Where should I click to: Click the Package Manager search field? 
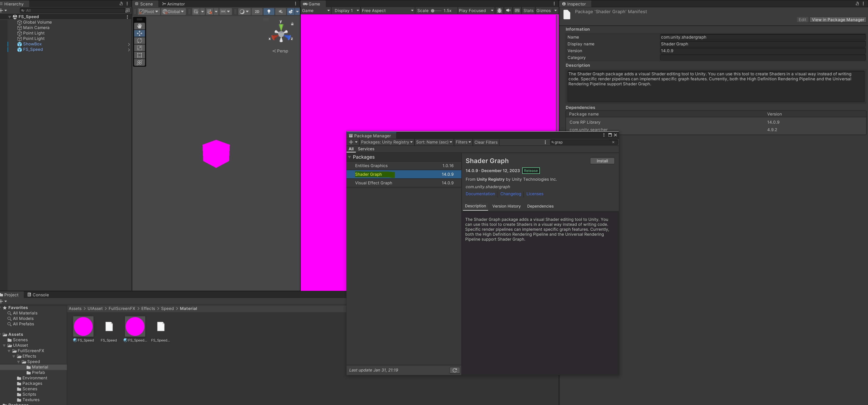(582, 142)
